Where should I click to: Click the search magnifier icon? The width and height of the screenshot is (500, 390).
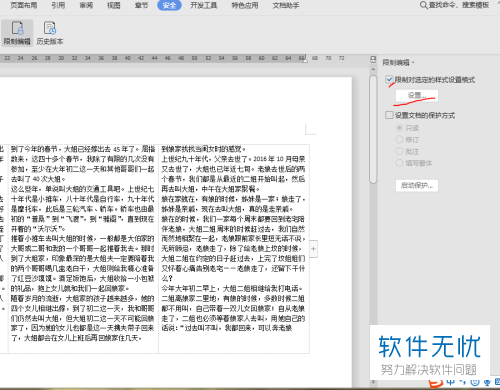pyautogui.click(x=423, y=5)
